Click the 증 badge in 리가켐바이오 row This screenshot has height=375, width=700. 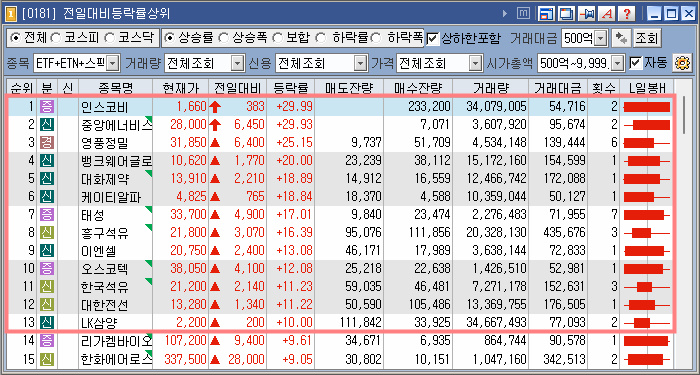click(x=46, y=341)
